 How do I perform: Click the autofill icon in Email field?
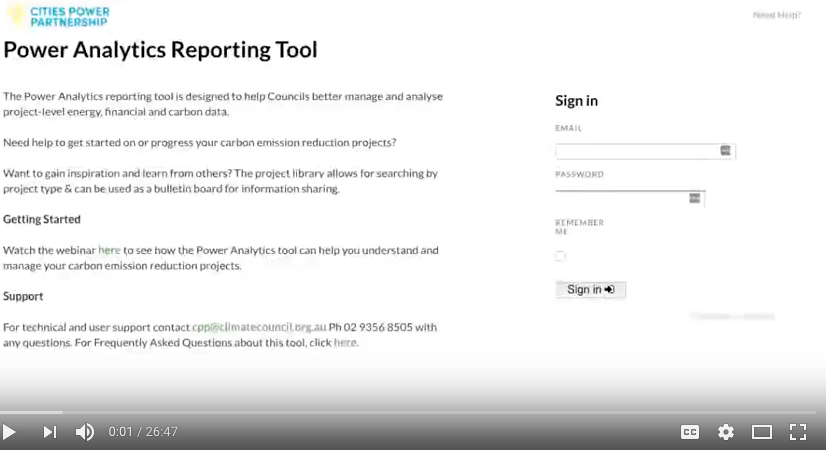coord(726,151)
